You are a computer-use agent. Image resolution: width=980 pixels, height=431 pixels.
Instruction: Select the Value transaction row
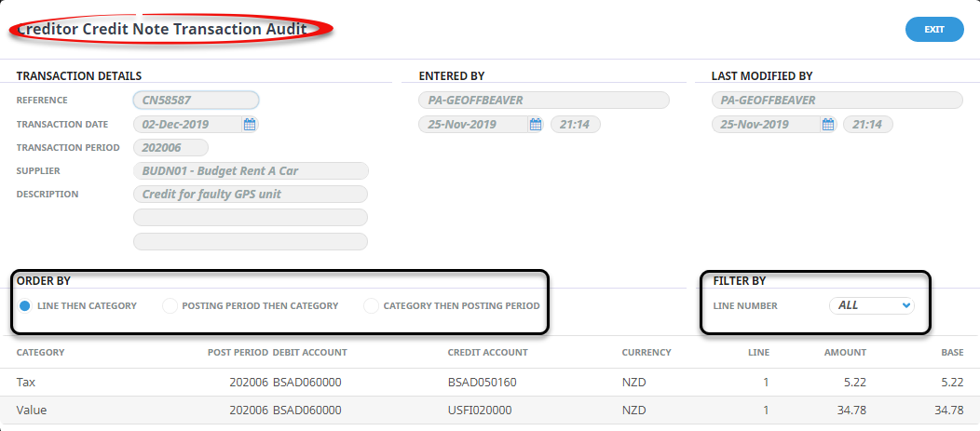490,411
